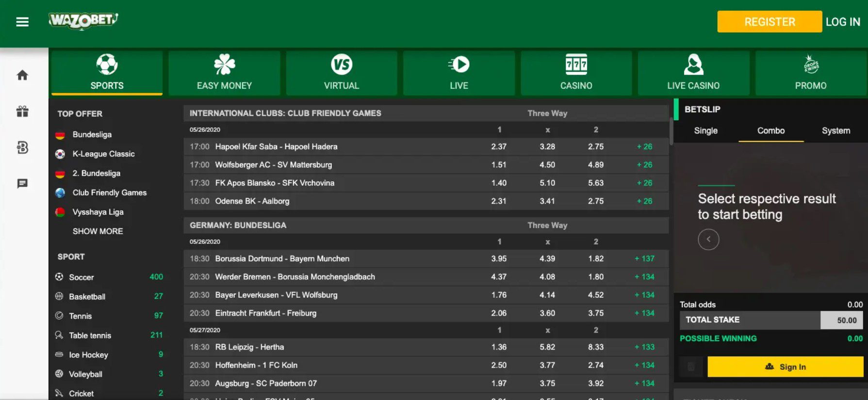Click the Soccer ball sport icon
Viewport: 868px width, 400px height.
[x=59, y=277]
